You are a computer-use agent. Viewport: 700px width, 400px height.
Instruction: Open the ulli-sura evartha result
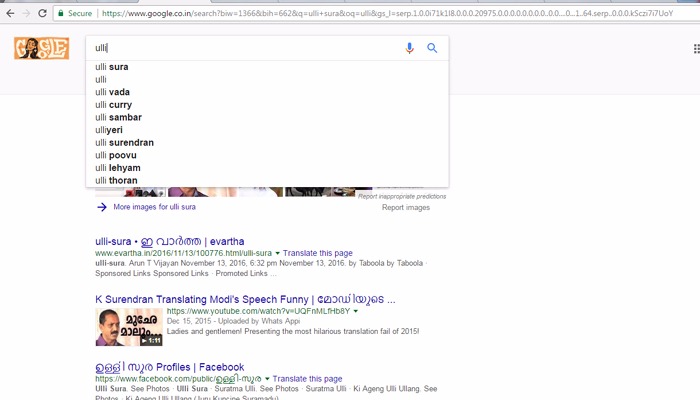tap(170, 242)
